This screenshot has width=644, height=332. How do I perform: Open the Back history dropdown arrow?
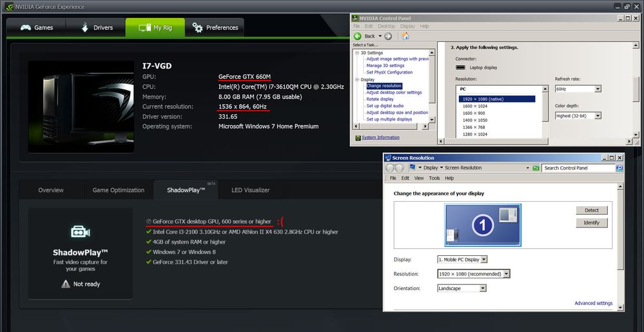point(380,36)
